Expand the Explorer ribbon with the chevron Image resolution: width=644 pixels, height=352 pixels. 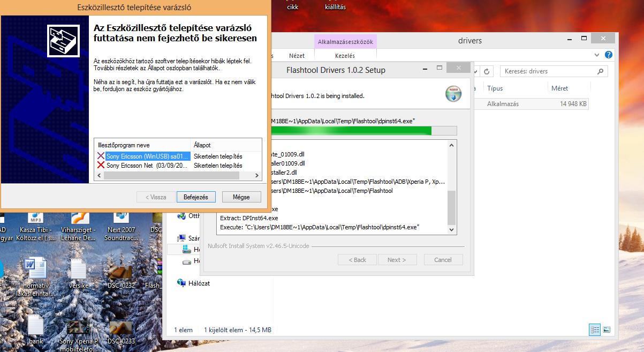coord(597,55)
